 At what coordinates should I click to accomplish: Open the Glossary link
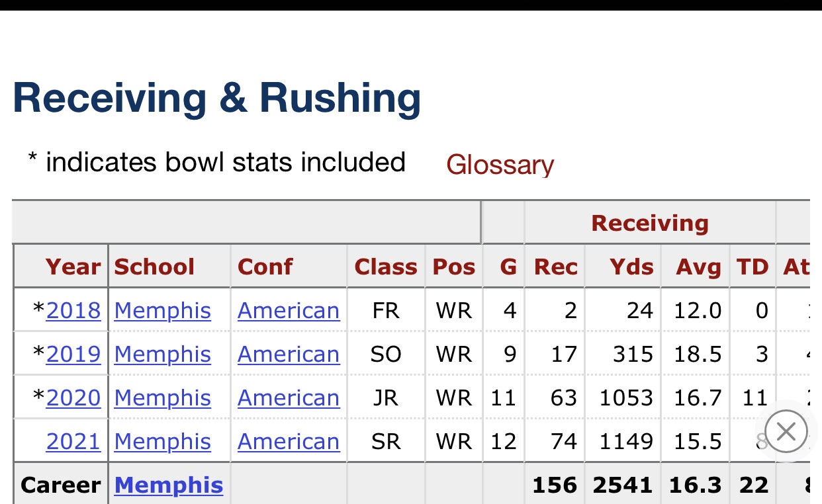click(x=500, y=165)
